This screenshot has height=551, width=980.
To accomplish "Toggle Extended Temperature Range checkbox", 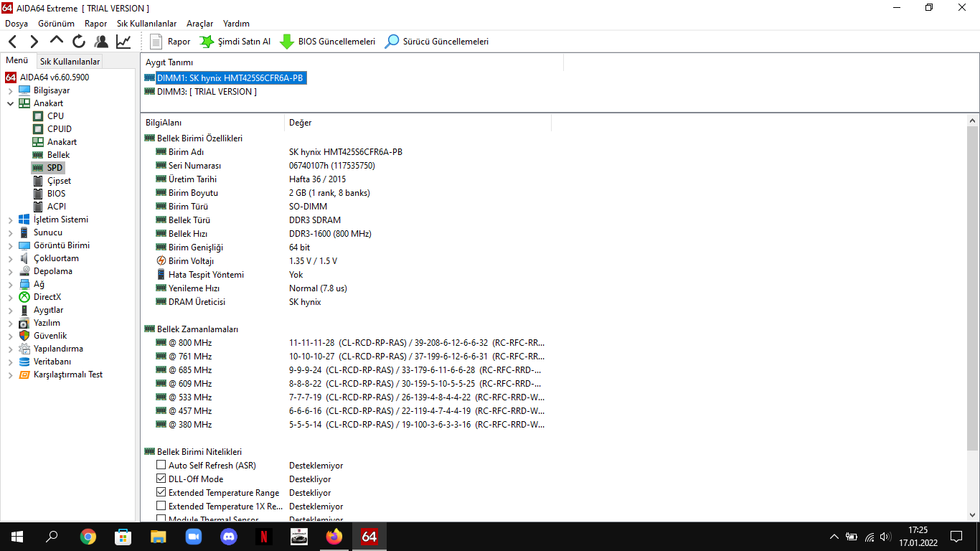I will (x=161, y=492).
